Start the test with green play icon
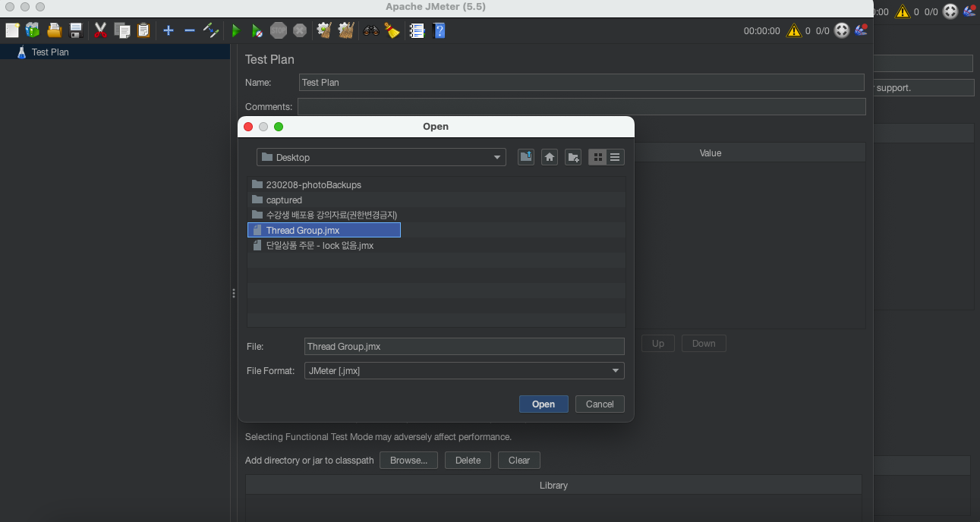 [236, 30]
